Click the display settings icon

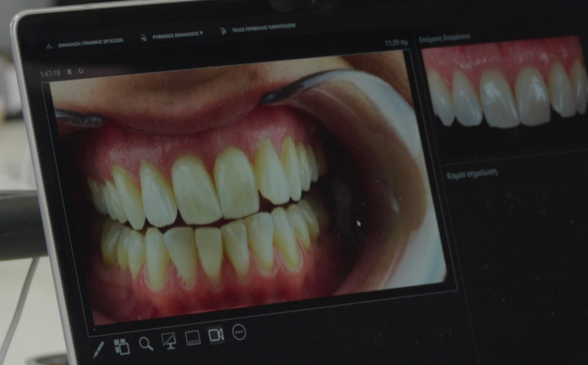pyautogui.click(x=144, y=36)
